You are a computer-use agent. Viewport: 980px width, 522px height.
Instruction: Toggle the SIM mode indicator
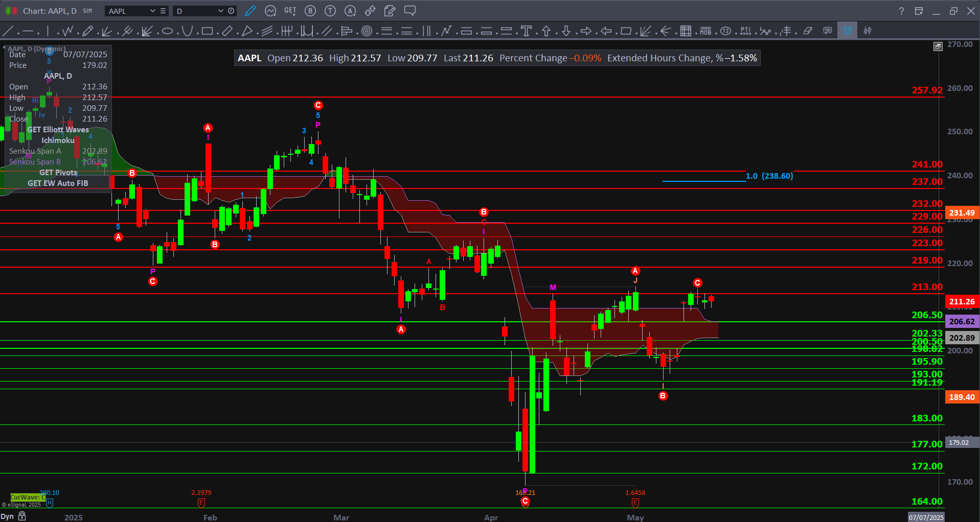(87, 11)
